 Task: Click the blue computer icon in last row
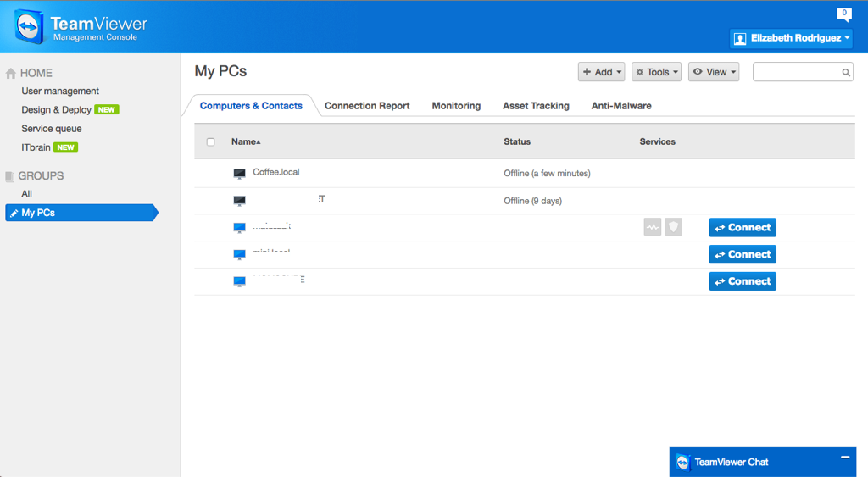coord(239,281)
